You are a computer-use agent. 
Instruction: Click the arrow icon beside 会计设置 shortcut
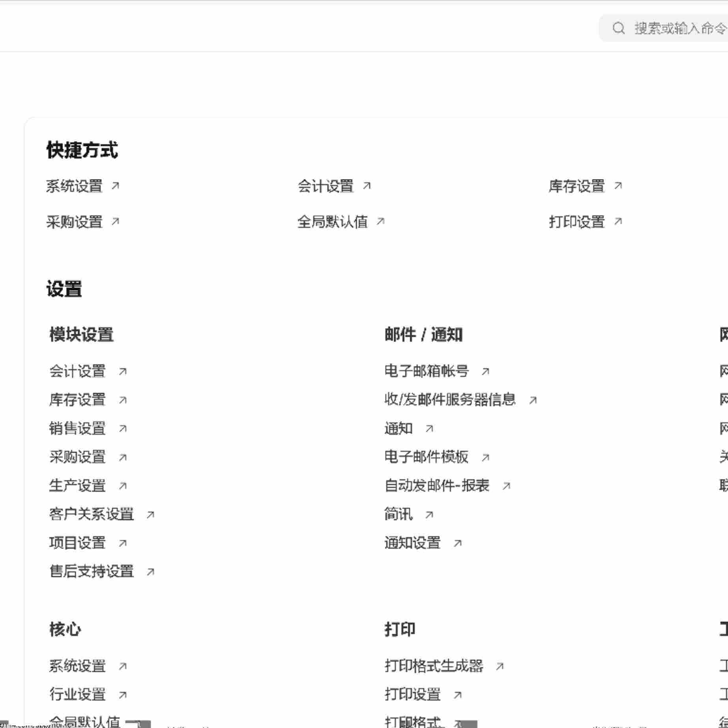click(367, 185)
